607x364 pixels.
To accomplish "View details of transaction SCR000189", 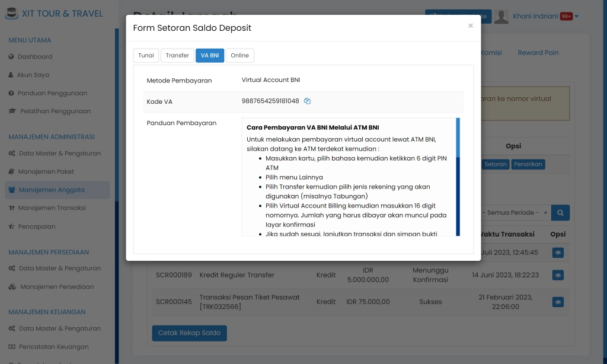I will 558,275.
